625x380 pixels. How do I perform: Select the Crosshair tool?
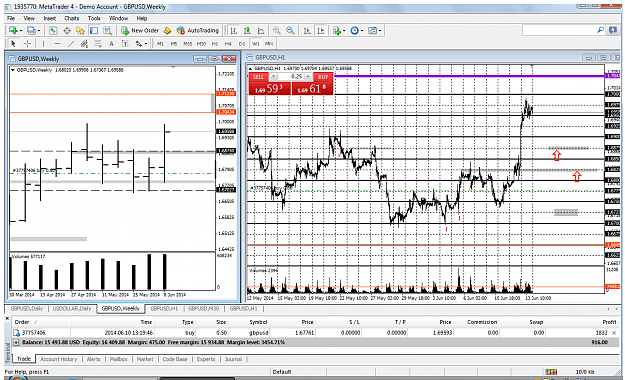[x=27, y=43]
